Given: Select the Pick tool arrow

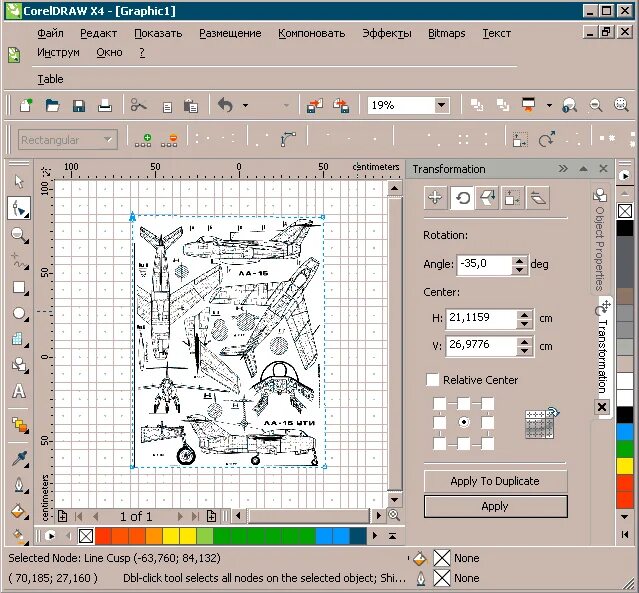Looking at the screenshot, I should click(19, 182).
